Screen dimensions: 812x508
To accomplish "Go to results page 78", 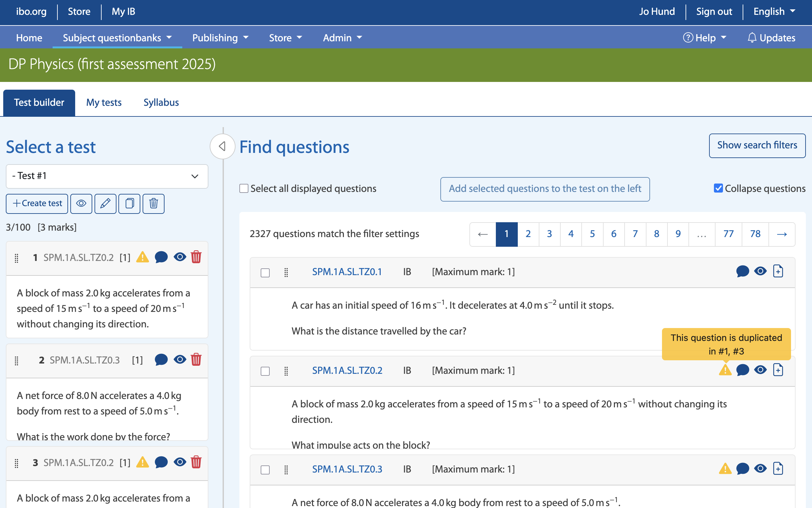I will pyautogui.click(x=755, y=234).
